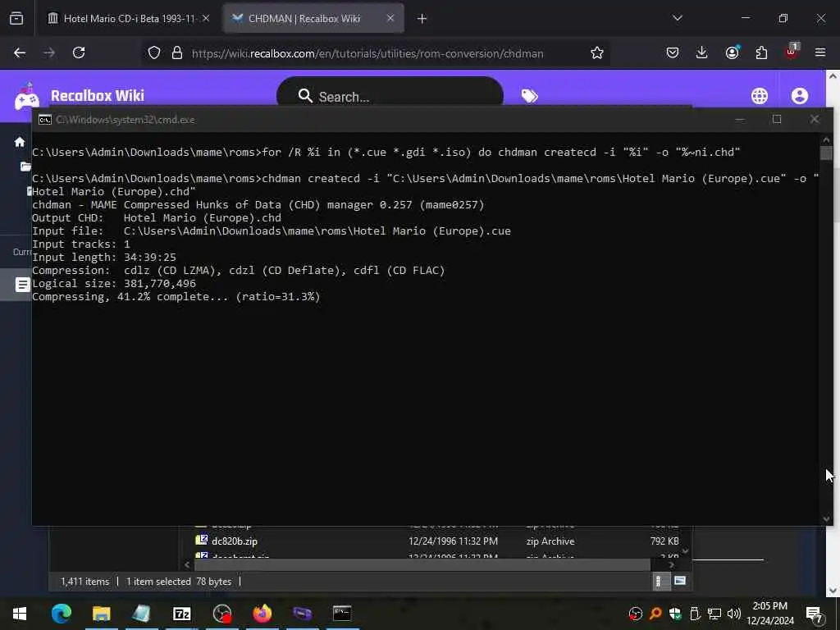Open Firefox downloads panel
Screen dimensions: 840x630
pyautogui.click(x=702, y=52)
